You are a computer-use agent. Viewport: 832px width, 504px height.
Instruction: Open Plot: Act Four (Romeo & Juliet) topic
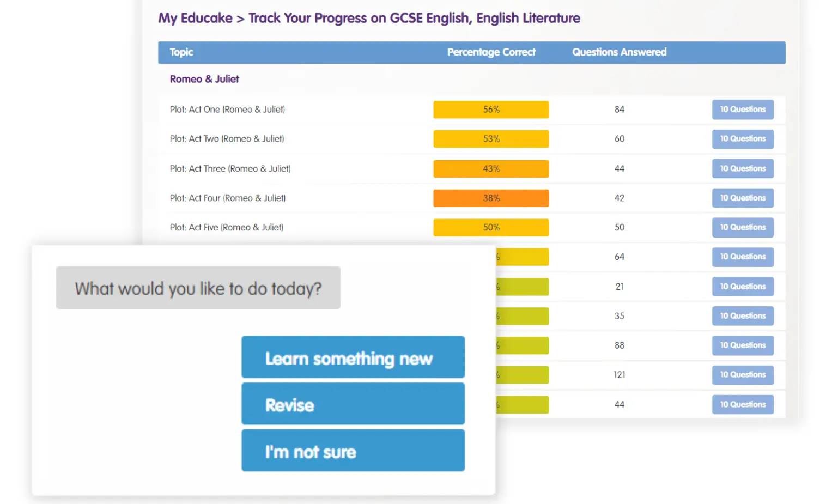tap(227, 198)
